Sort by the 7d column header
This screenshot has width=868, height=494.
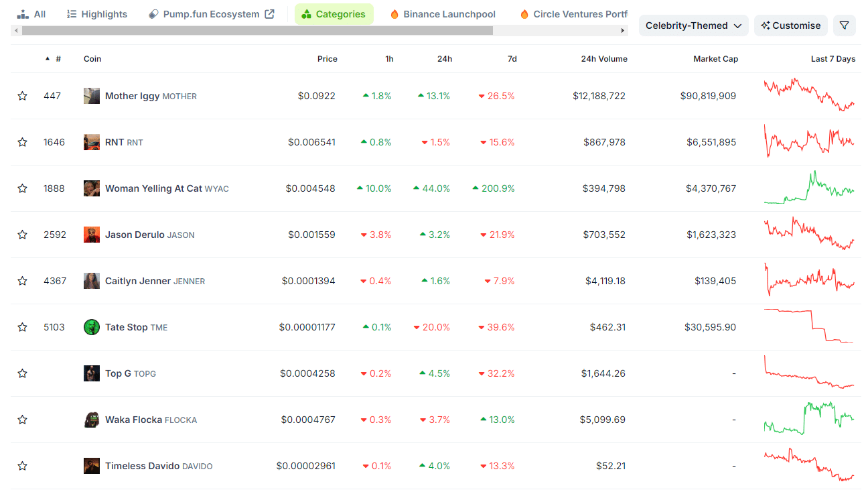tap(512, 59)
